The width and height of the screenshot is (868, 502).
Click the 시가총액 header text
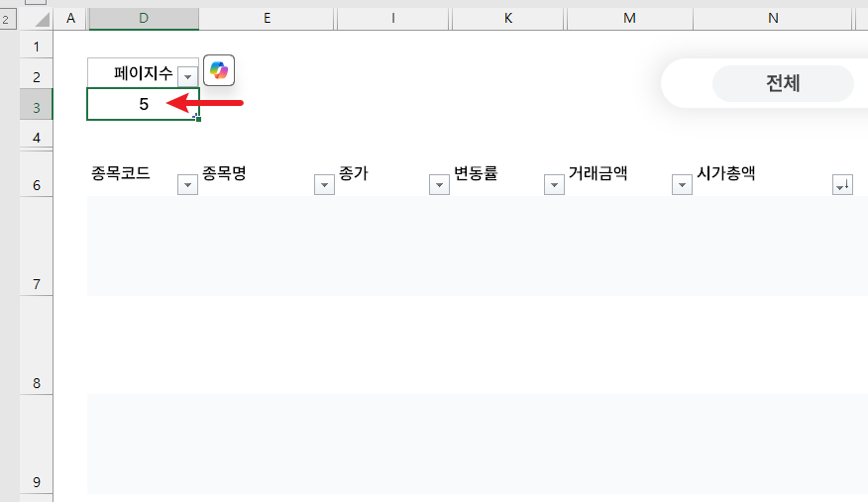[725, 173]
